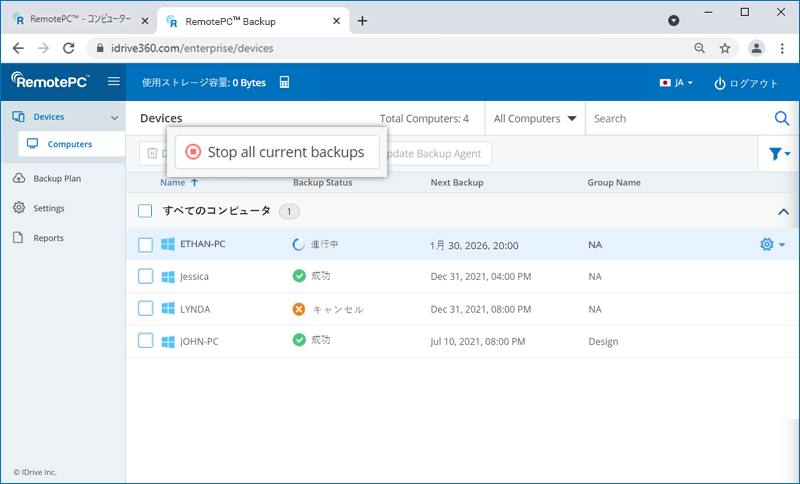Collapse the Devices sidebar section
The width and height of the screenshot is (800, 484).
(x=114, y=117)
